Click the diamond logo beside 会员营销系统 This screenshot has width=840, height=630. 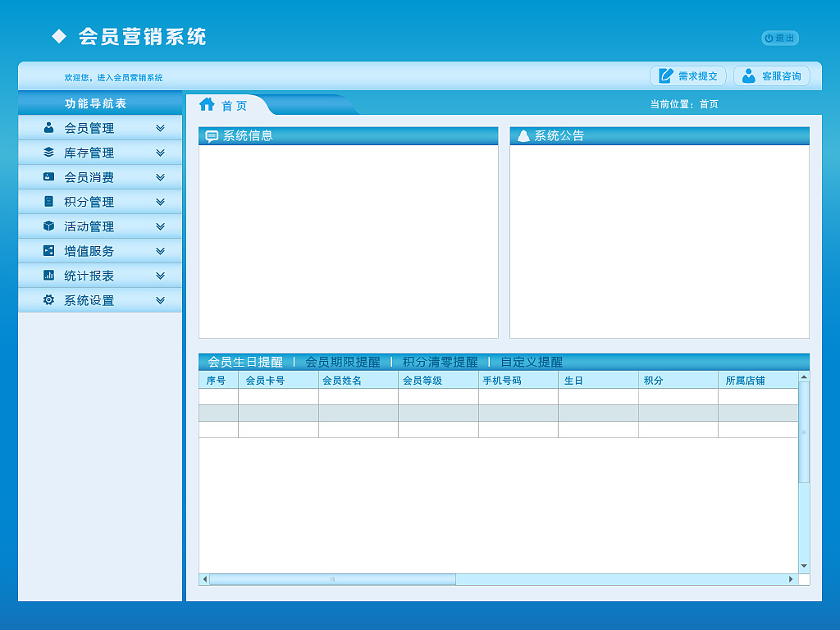point(59,36)
